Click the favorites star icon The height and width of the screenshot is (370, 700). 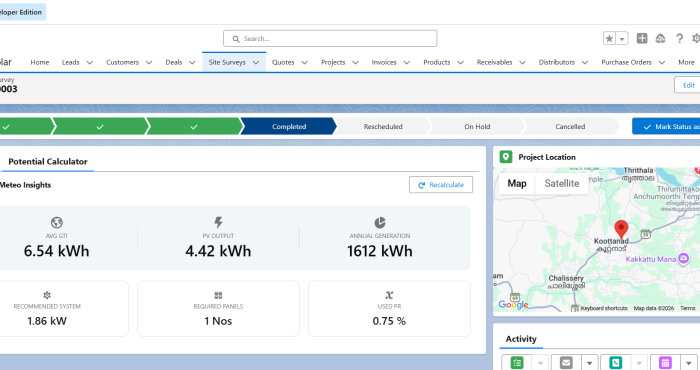609,39
